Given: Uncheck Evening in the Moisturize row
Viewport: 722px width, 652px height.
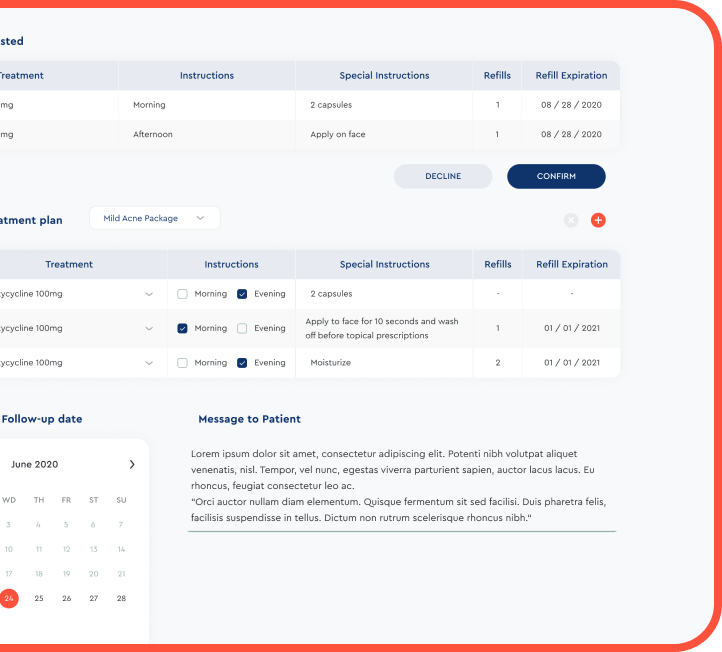Looking at the screenshot, I should [x=242, y=363].
